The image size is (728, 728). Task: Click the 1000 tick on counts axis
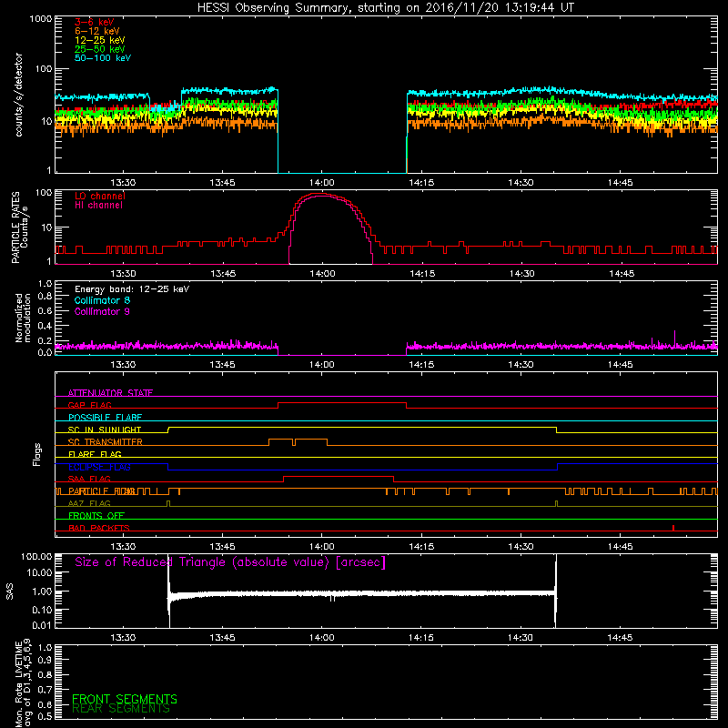pos(41,19)
